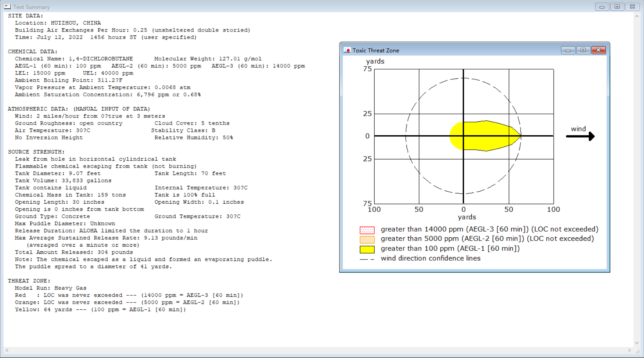Maximize the Toxic Threat Zone window

coord(583,50)
